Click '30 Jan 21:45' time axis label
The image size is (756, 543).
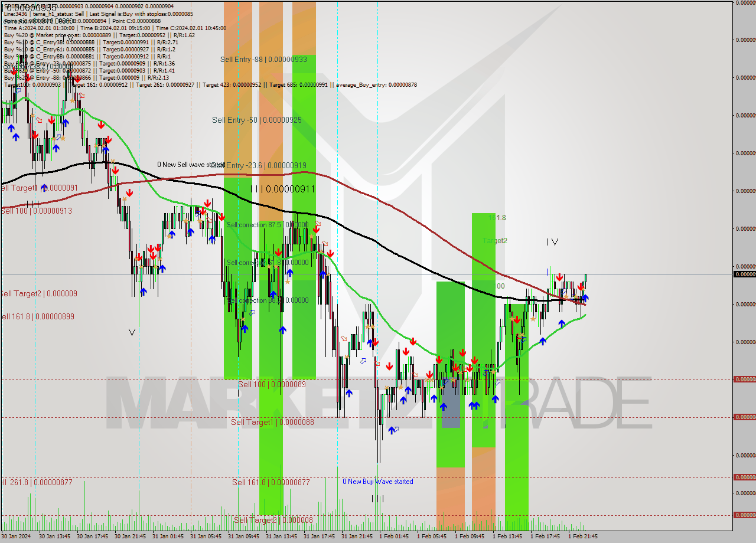coord(131,537)
